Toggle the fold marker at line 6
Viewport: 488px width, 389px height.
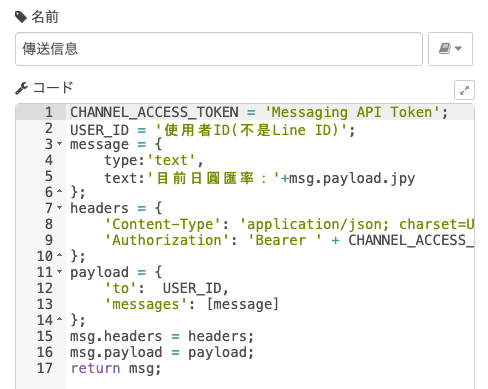click(x=60, y=191)
